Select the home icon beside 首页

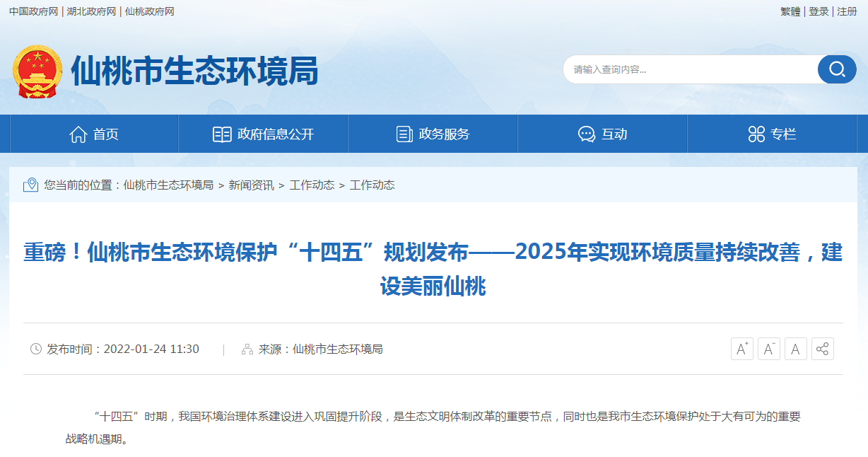point(81,133)
